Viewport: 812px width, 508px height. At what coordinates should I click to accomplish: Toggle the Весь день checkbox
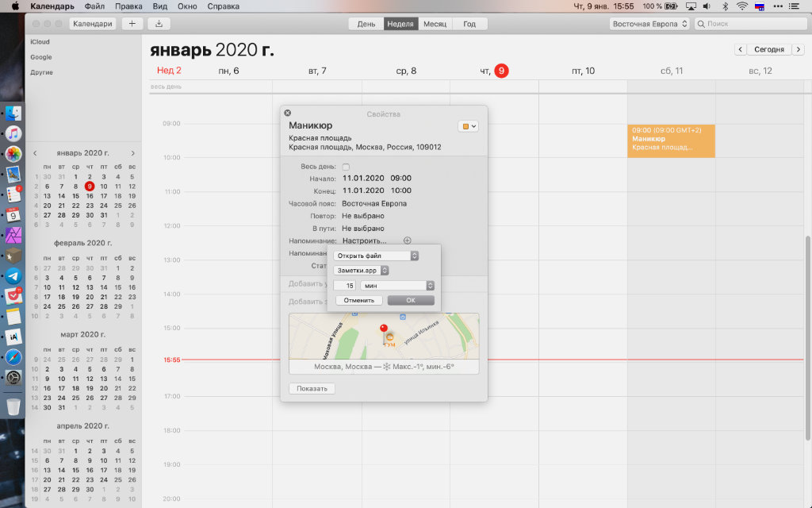pyautogui.click(x=346, y=167)
